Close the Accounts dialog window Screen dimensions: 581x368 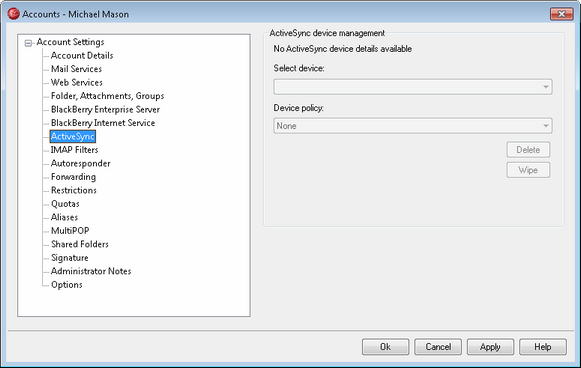[x=562, y=14]
